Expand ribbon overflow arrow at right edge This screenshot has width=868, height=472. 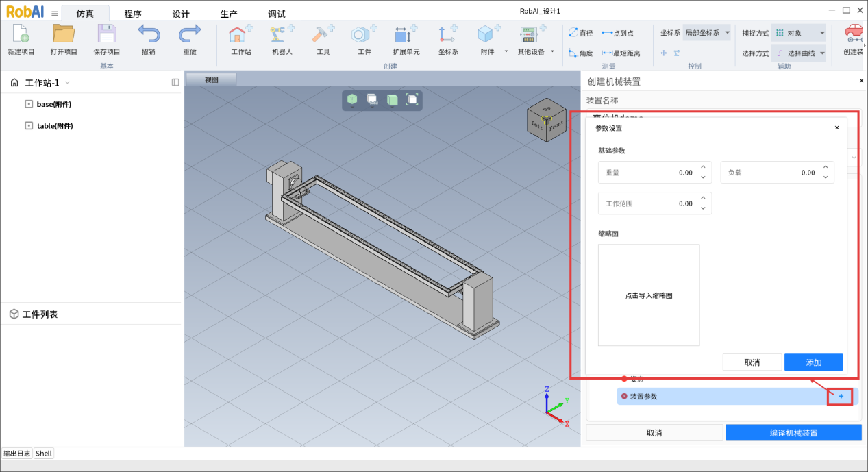coord(865,46)
